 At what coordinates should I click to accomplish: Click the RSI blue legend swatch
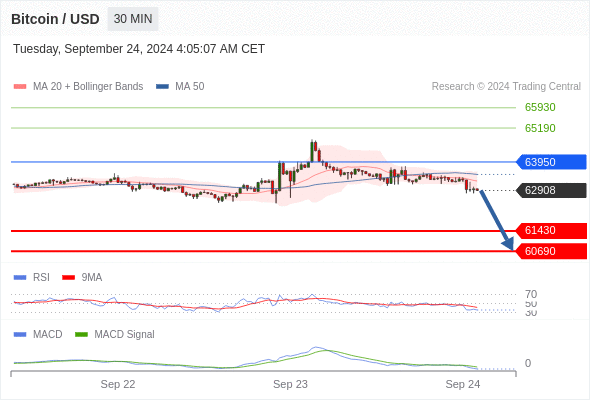(20, 278)
